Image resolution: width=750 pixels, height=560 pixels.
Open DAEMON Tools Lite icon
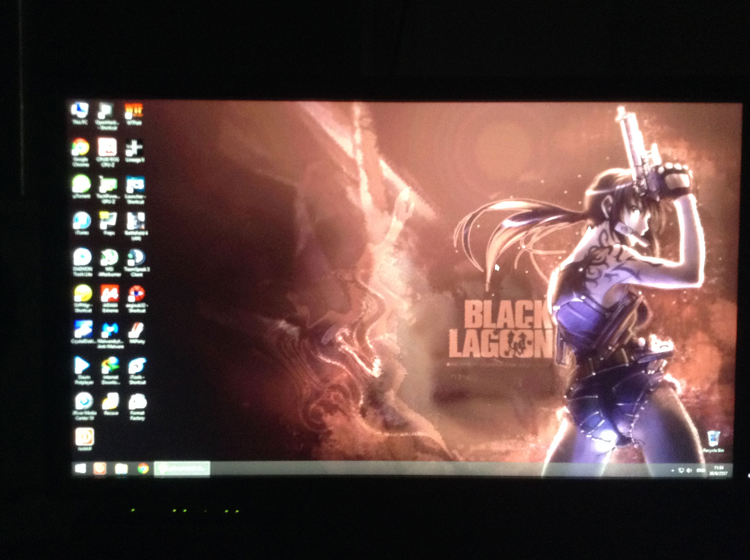82,262
